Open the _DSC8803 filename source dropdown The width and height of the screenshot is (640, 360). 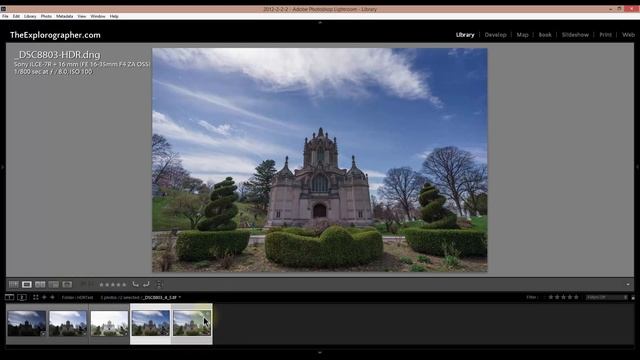click(162, 298)
